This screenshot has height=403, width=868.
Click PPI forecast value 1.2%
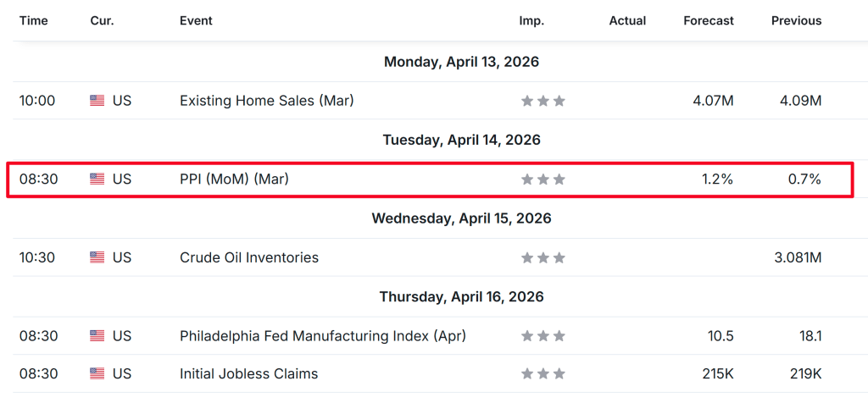coord(716,179)
